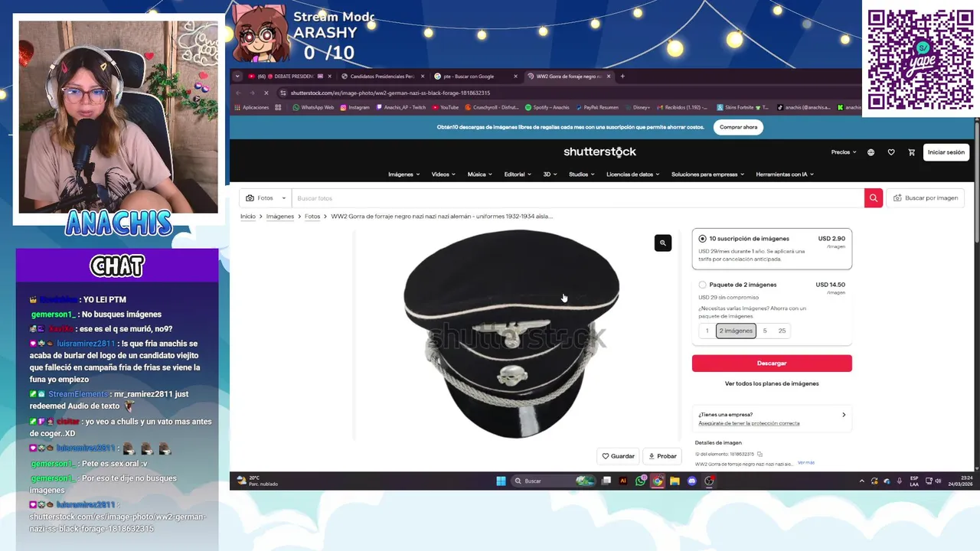Expand the Videos menu
Viewport: 980px width, 551px height.
443,174
